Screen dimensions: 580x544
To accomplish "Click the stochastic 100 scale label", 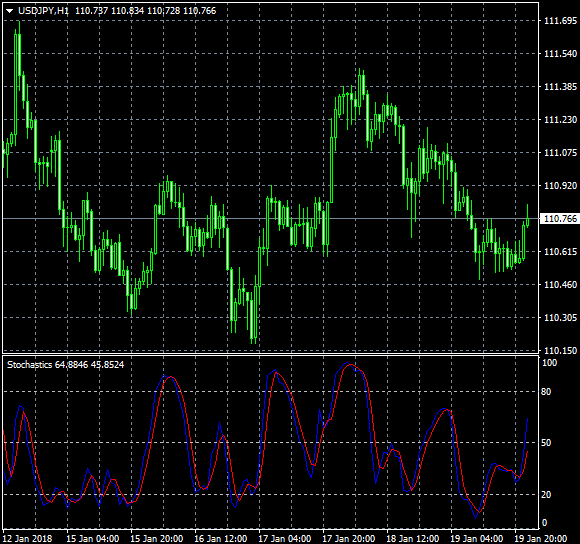I will click(x=549, y=363).
